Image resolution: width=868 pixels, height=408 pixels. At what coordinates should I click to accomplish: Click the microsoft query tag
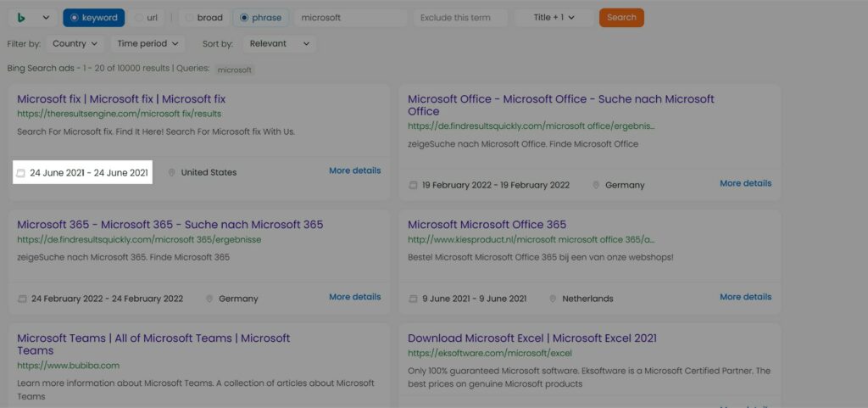pos(235,70)
